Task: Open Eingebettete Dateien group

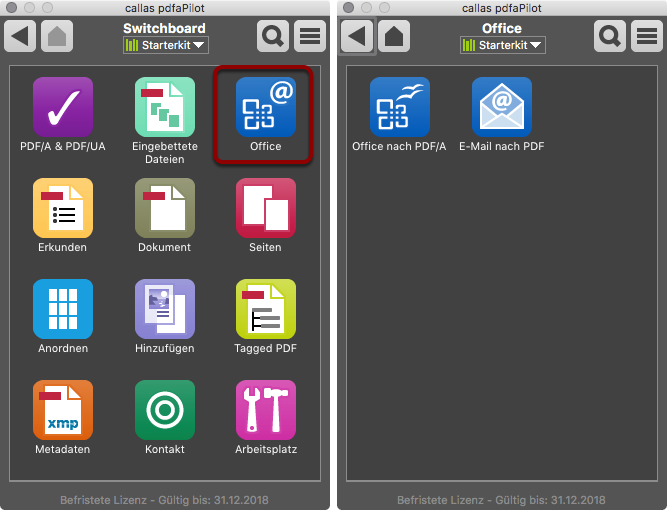Action: (165, 107)
